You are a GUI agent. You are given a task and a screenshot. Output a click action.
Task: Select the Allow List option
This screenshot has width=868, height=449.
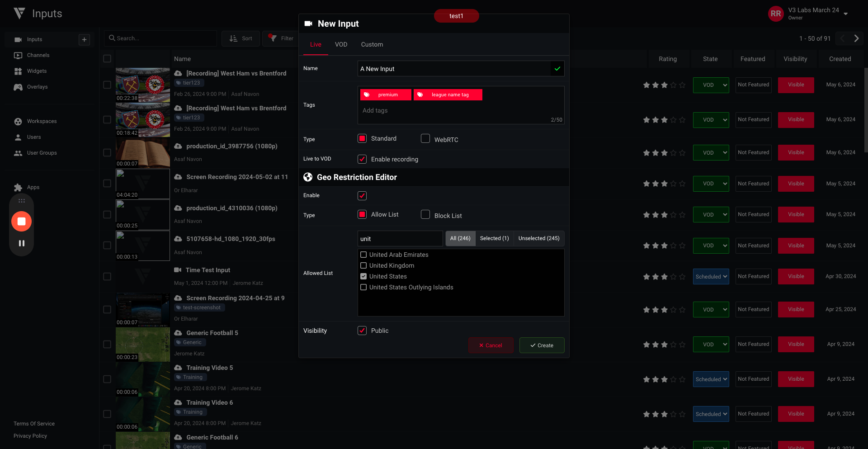point(362,214)
